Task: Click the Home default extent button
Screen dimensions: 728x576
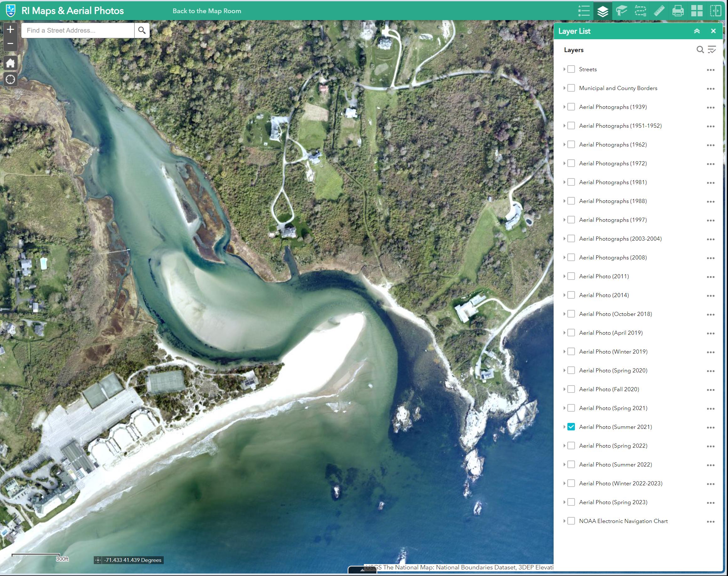Action: 10,63
